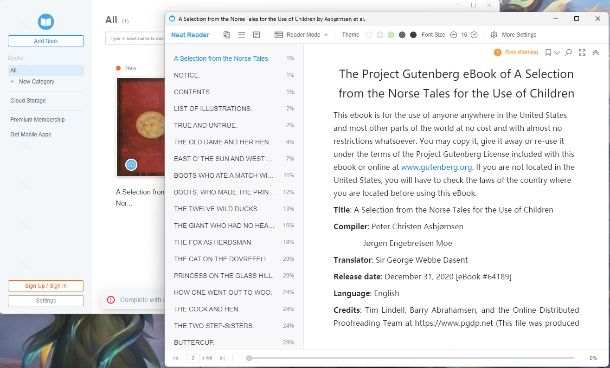Screen dimensions: 610x368
Task: Click the cloud upload icon on book cover
Action: coord(131,165)
